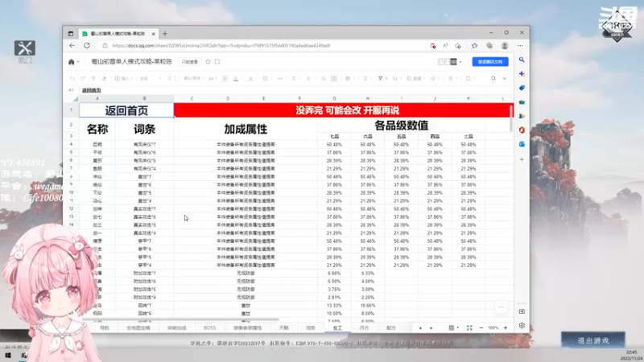The image size is (644, 362).
Task: Click the browser back arrow
Action: coord(72,46)
